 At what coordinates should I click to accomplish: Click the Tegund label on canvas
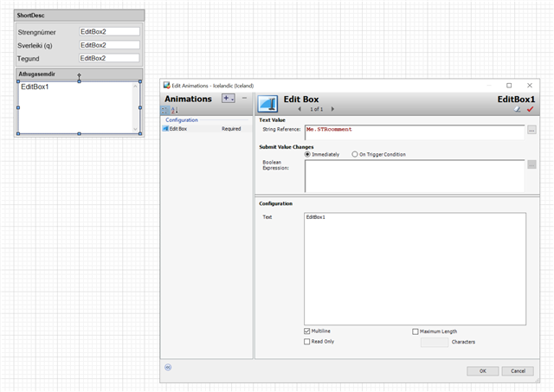[x=29, y=59]
